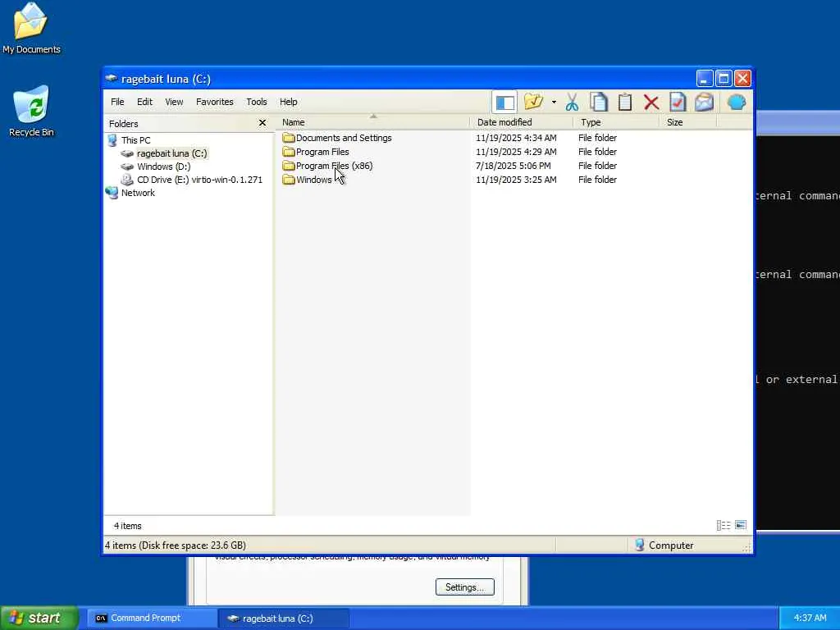Image resolution: width=840 pixels, height=630 pixels.
Task: Click the blue shell icon in toolbar
Action: pos(737,102)
